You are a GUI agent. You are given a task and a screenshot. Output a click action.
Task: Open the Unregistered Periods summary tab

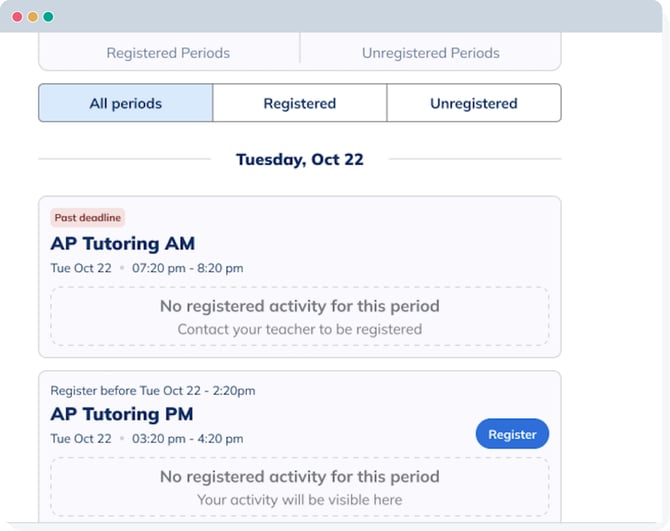[430, 53]
